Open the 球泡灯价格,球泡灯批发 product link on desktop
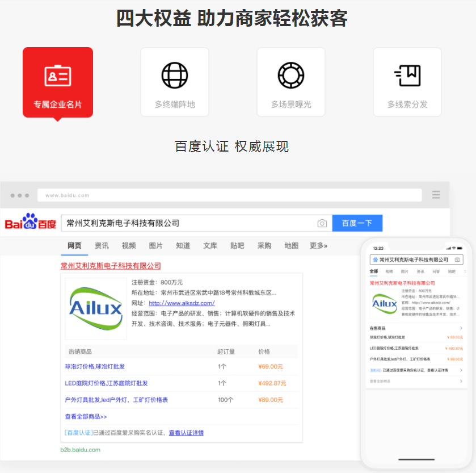Image resolution: width=476 pixels, height=473 pixels. point(95,366)
